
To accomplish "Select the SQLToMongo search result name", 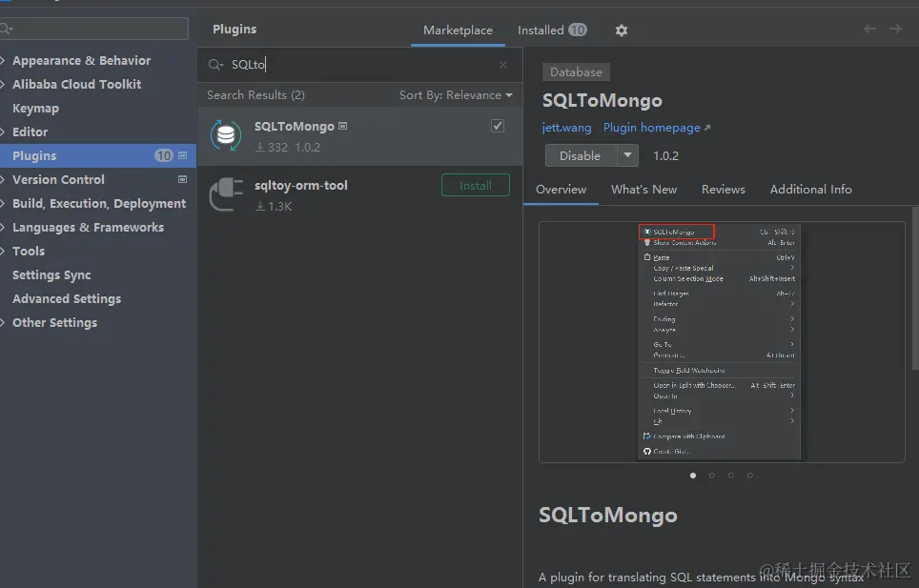I will [x=295, y=126].
